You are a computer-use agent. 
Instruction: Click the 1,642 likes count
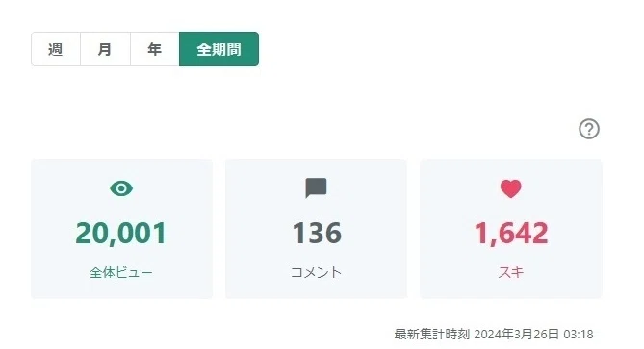click(x=511, y=233)
